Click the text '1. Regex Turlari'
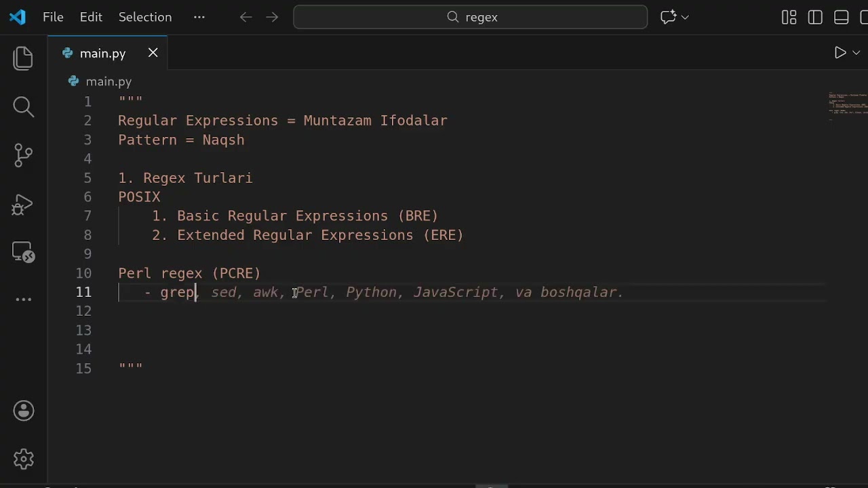This screenshot has height=488, width=868. click(x=185, y=178)
